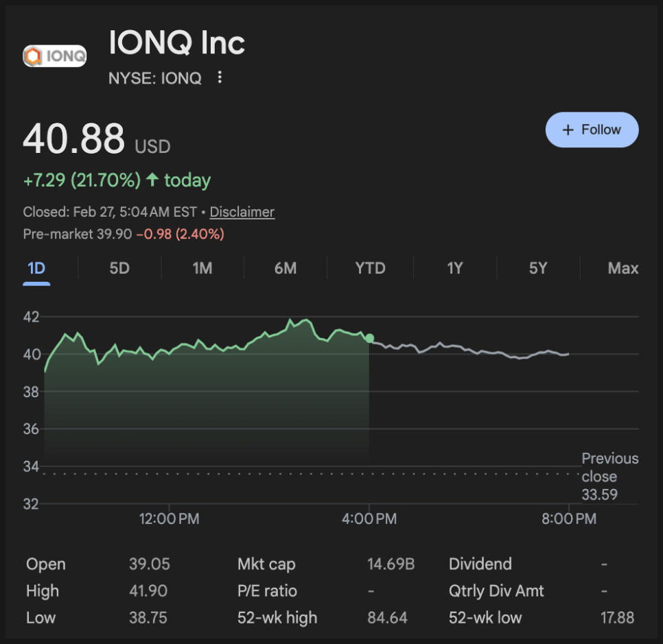This screenshot has height=644, width=663.
Task: Select the 1D chart range tab
Action: tap(36, 268)
